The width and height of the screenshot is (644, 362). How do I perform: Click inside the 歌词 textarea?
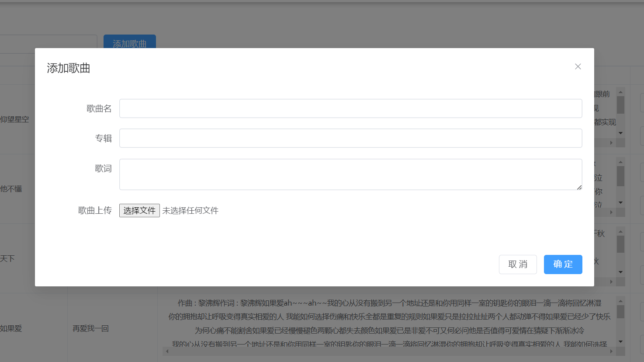(350, 174)
